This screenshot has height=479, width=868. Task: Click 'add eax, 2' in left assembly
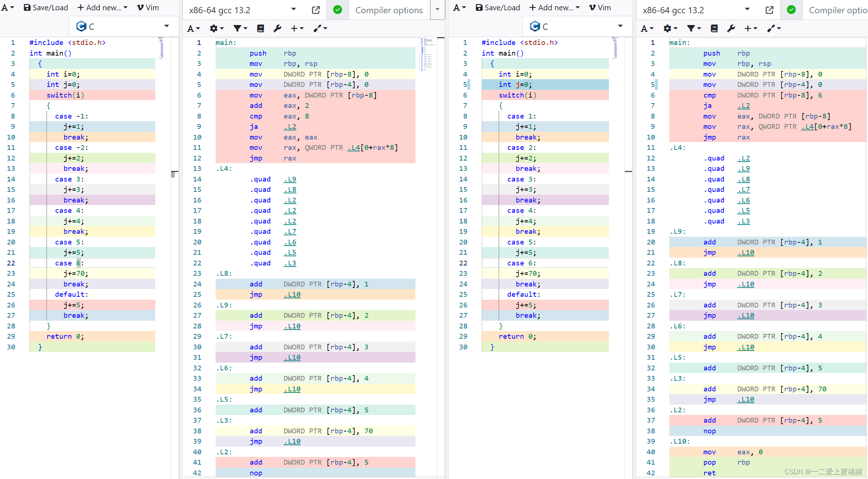point(279,106)
